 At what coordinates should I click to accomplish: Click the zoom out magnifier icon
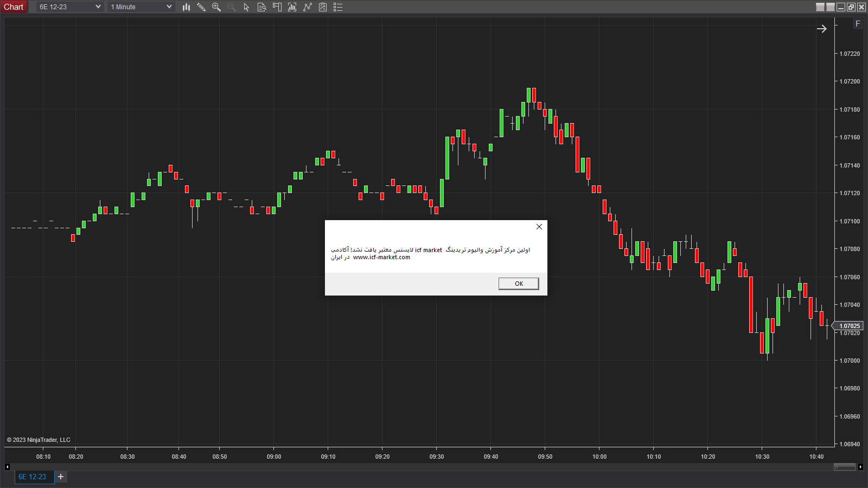tap(232, 7)
